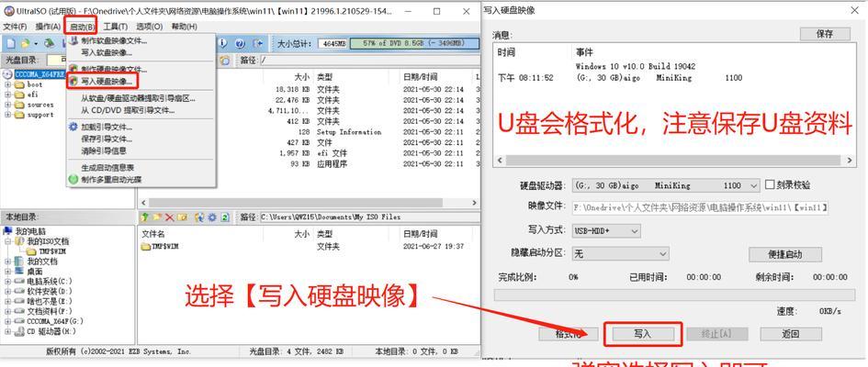Enable the 刻录校验 checkbox
The height and width of the screenshot is (367, 868).
[770, 184]
